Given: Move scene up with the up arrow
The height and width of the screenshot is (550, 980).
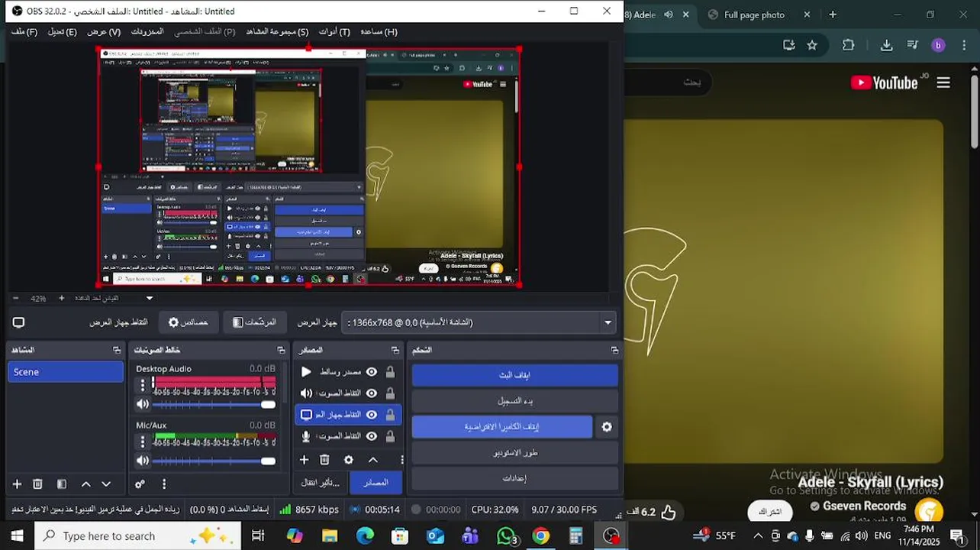Looking at the screenshot, I should point(85,484).
